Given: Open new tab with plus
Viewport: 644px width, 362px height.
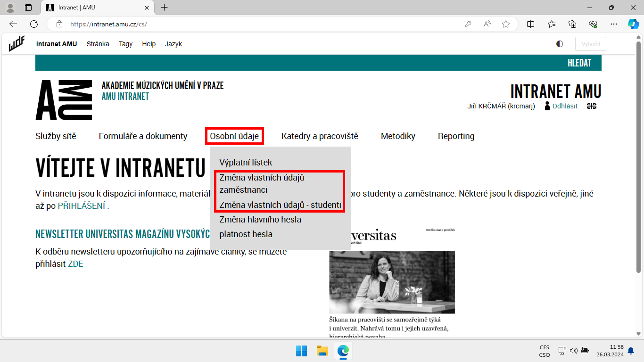Looking at the screenshot, I should 164,8.
